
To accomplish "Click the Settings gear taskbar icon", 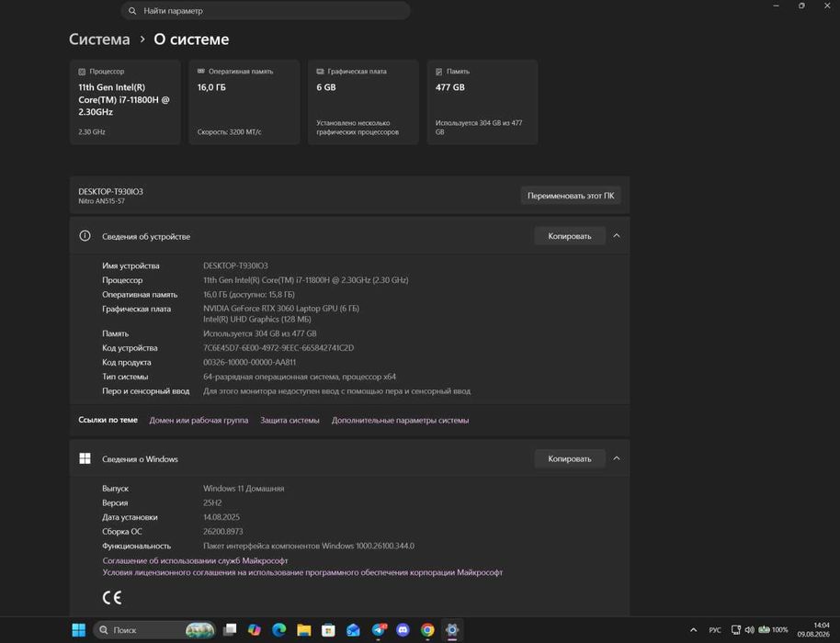I will (x=452, y=630).
